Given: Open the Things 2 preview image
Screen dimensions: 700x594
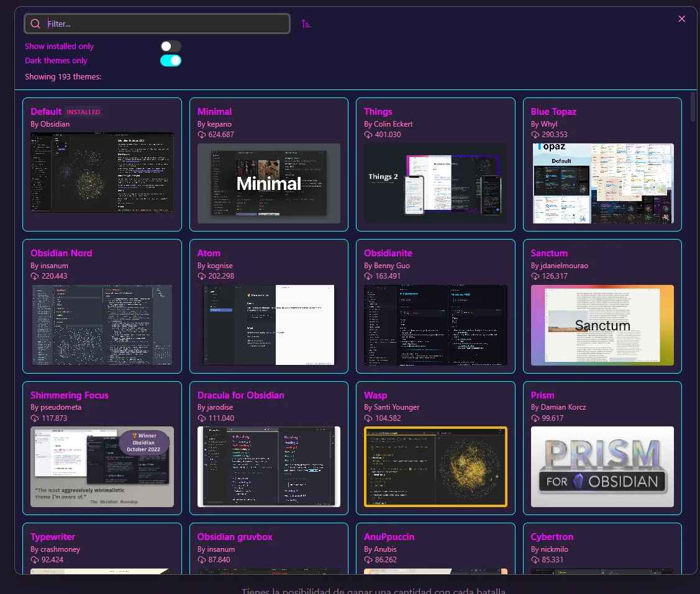Looking at the screenshot, I should (x=435, y=183).
